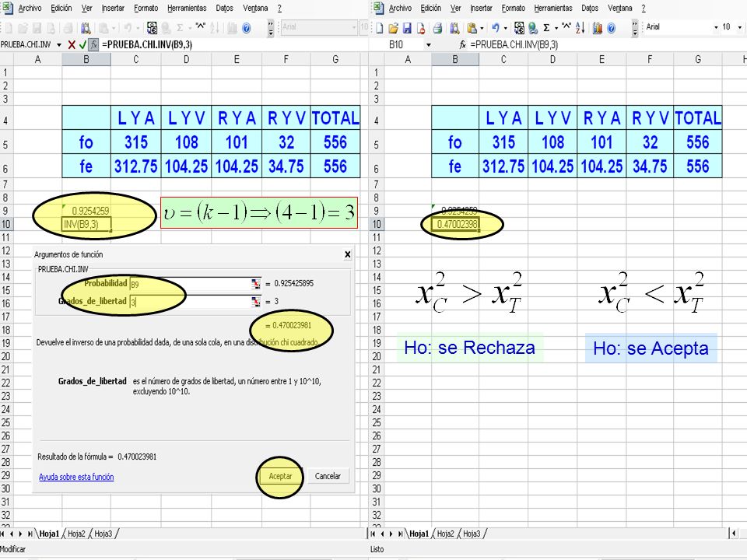Expand Paste options arrow in right toolbar
Viewport: 747px width, 560px height.
482,28
